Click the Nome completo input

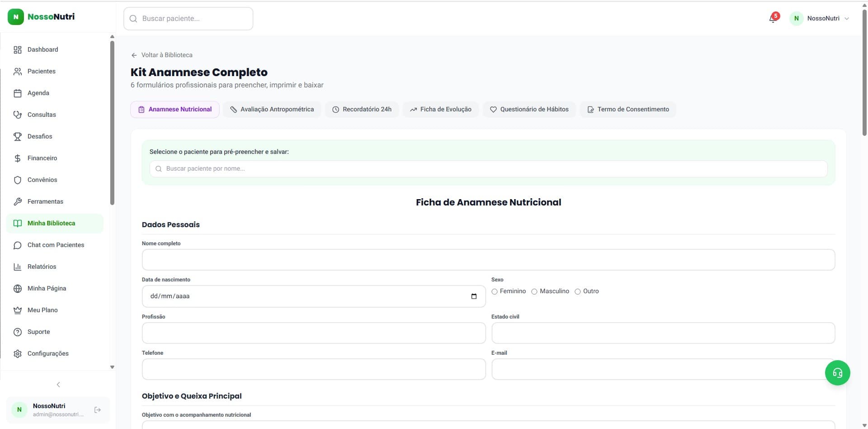click(x=488, y=260)
